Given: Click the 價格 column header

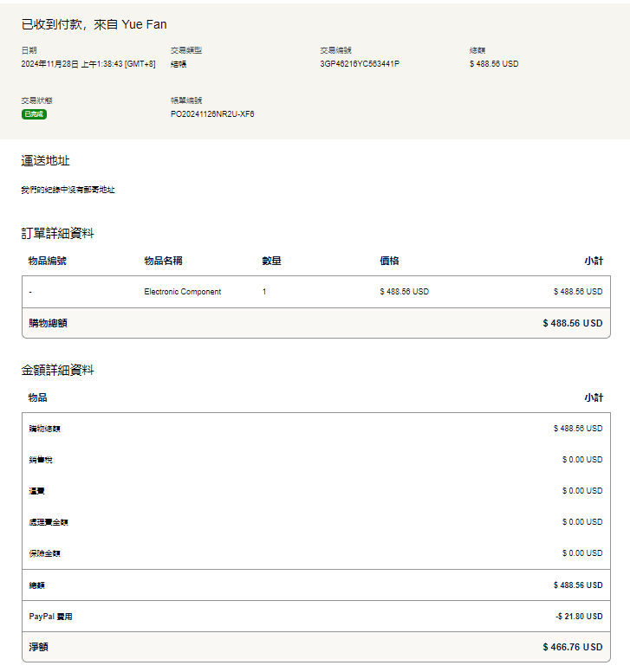Looking at the screenshot, I should [389, 261].
